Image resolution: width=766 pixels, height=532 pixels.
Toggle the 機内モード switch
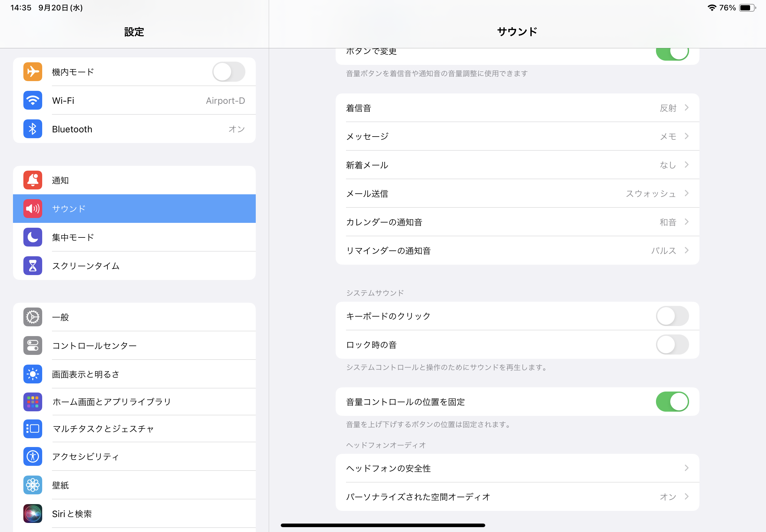click(x=229, y=72)
